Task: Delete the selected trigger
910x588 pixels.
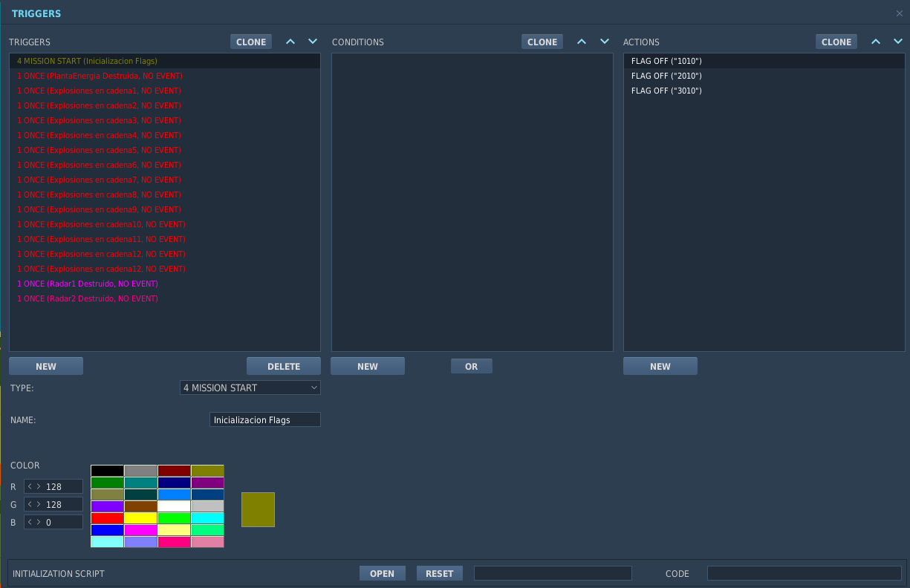Action: 284,366
